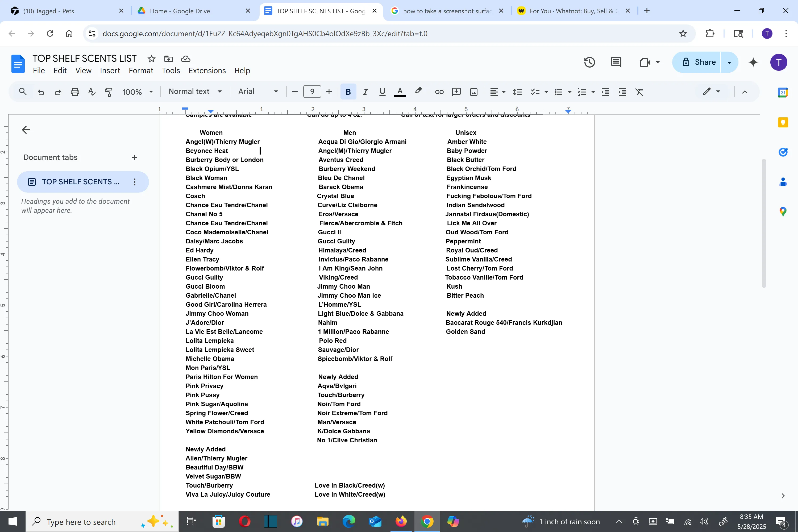Open Contacts side panel
798x532 pixels.
(783, 182)
